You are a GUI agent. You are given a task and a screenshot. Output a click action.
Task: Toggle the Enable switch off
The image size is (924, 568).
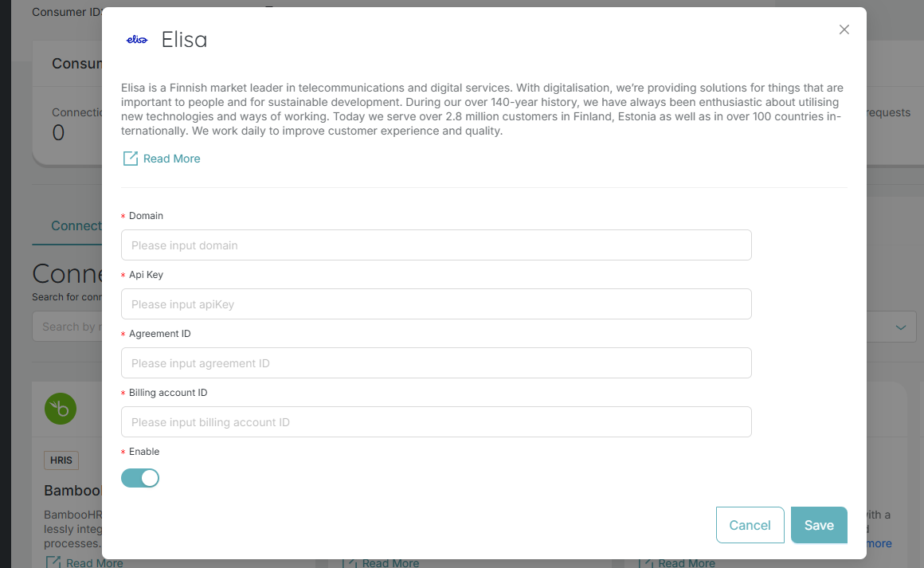coord(140,478)
